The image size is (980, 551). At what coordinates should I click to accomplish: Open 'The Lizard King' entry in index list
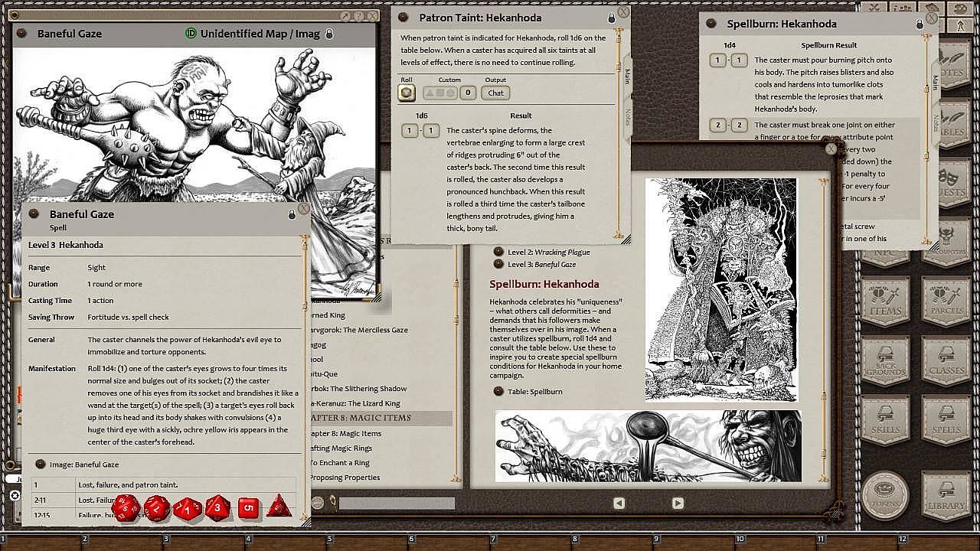[355, 403]
